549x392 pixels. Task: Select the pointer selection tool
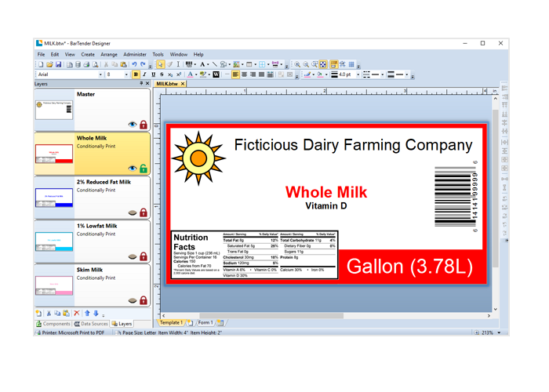160,64
